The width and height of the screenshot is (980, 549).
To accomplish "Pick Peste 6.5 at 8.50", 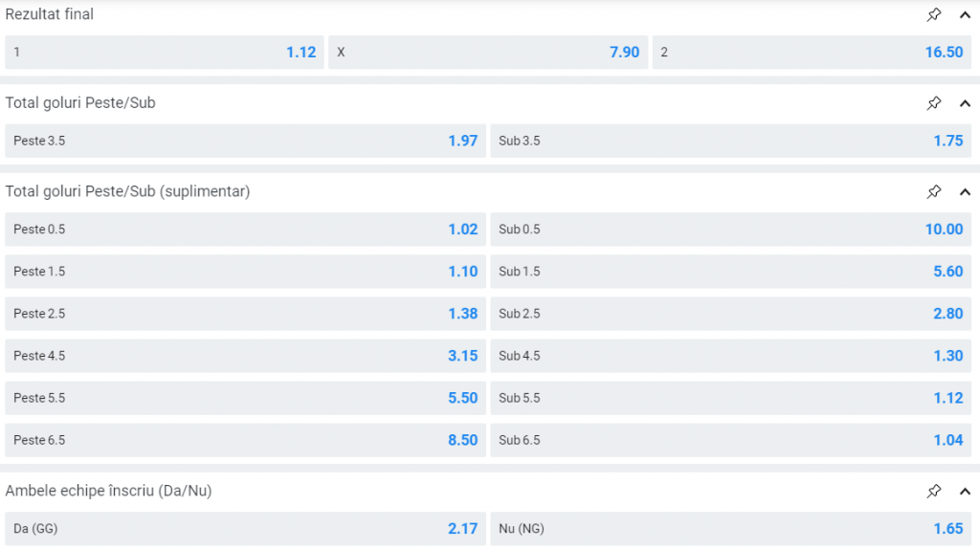I will click(245, 440).
